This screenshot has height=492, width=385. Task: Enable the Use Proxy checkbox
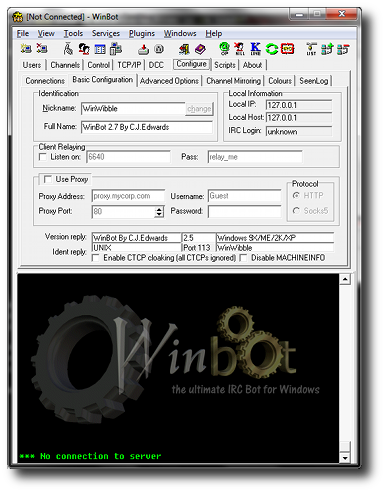(48, 179)
